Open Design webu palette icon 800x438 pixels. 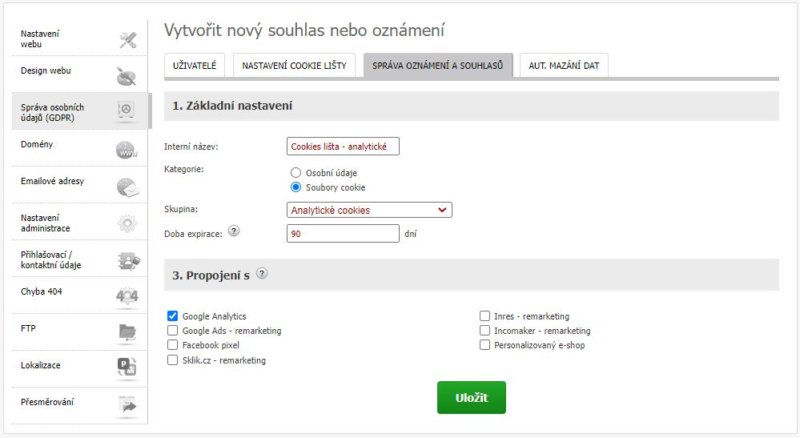pyautogui.click(x=126, y=77)
